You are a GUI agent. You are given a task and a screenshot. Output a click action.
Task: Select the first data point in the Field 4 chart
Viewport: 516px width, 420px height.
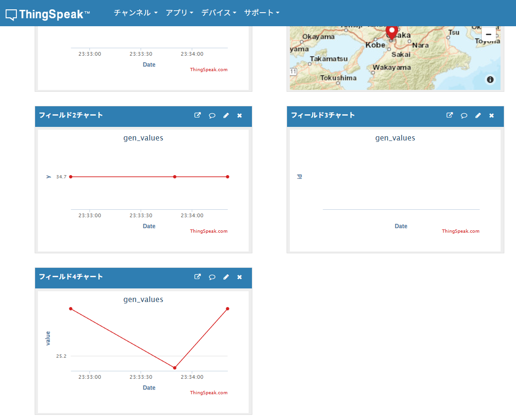pos(71,309)
